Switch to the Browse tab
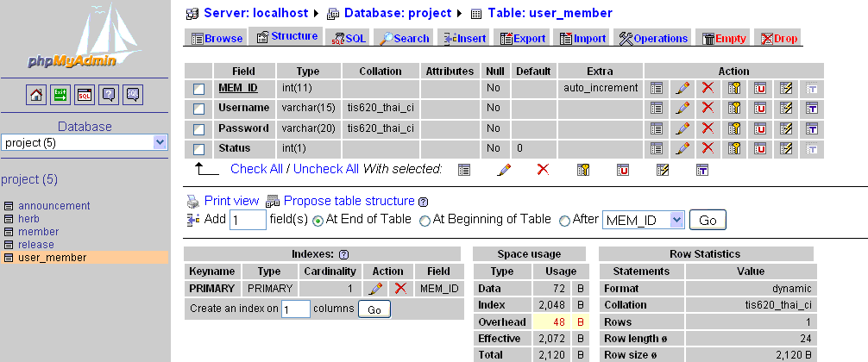The height and width of the screenshot is (362, 868). [x=217, y=39]
